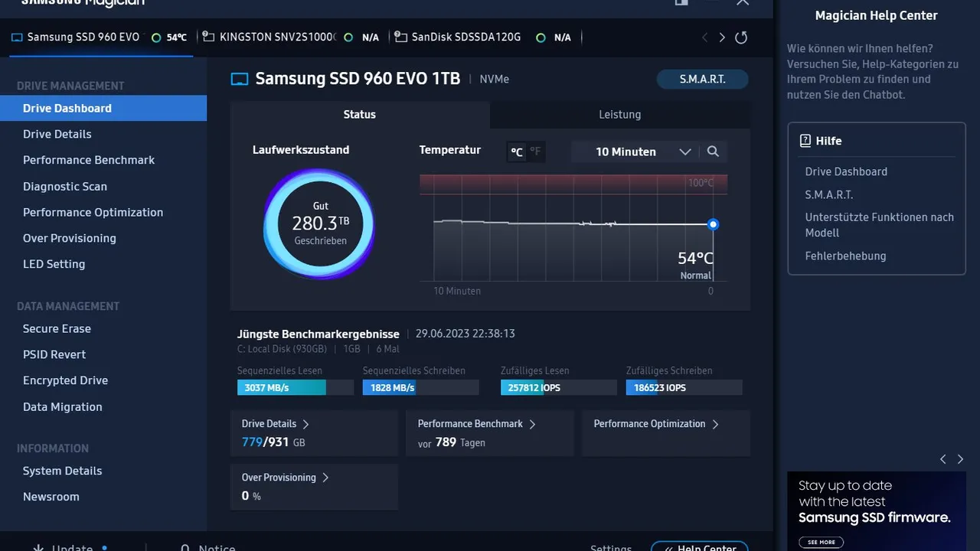
Task: Show next drives with right arrow
Action: [x=722, y=37]
